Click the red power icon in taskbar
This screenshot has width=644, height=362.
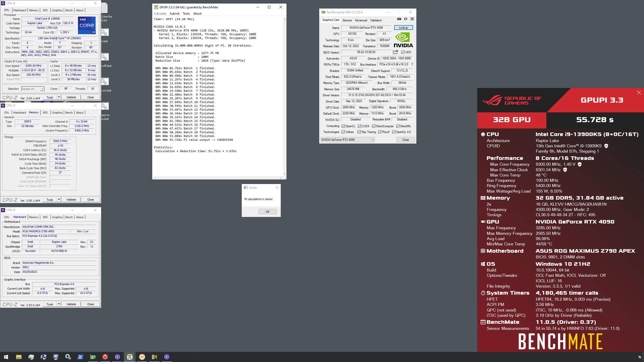point(105,357)
